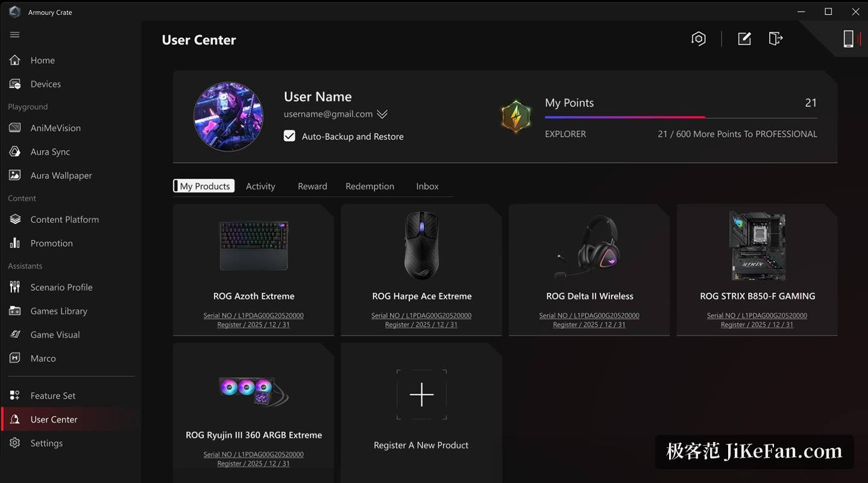Open the Feature Set icon
The height and width of the screenshot is (483, 868).
point(15,396)
